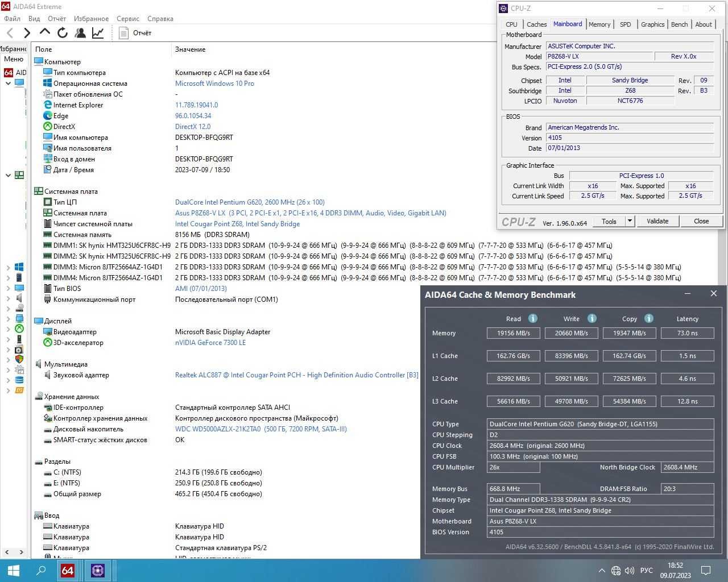This screenshot has width=728, height=582.
Task: Click the sidebar horizontal scrollbar right arrow
Action: [22, 552]
